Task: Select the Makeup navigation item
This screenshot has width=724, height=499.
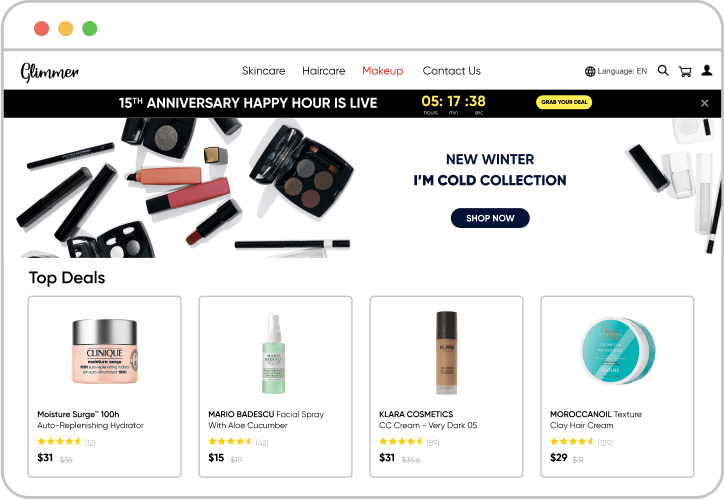Action: pyautogui.click(x=383, y=71)
